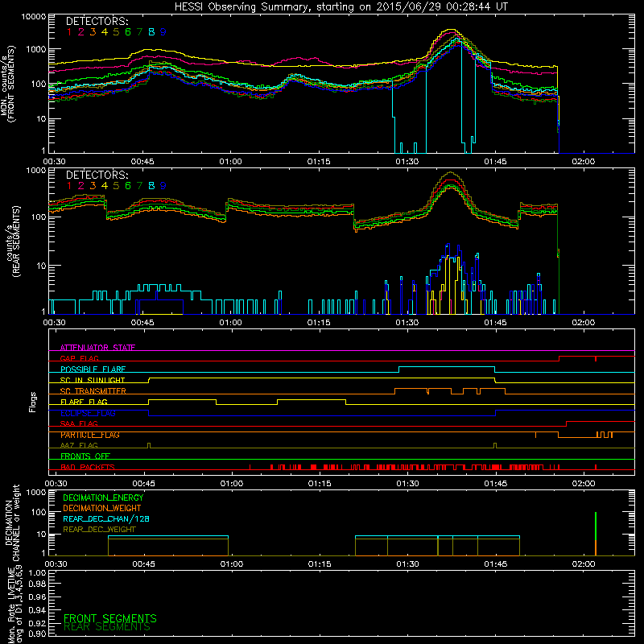Select the ECLIPSE FLAG label

coord(88,413)
